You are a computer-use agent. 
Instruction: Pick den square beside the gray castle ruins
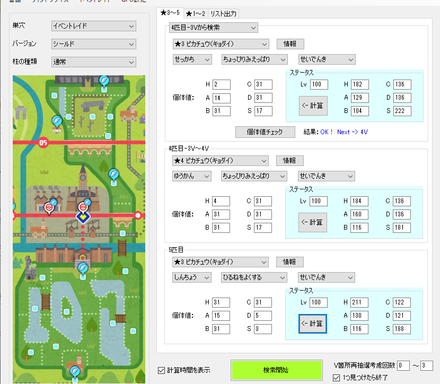(x=42, y=277)
